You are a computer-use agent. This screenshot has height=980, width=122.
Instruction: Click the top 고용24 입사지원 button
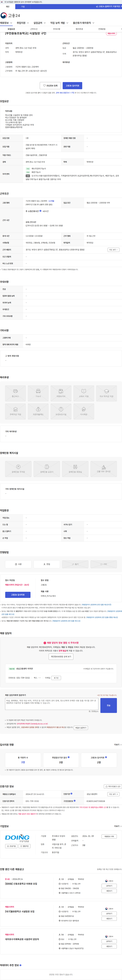tap(72, 86)
